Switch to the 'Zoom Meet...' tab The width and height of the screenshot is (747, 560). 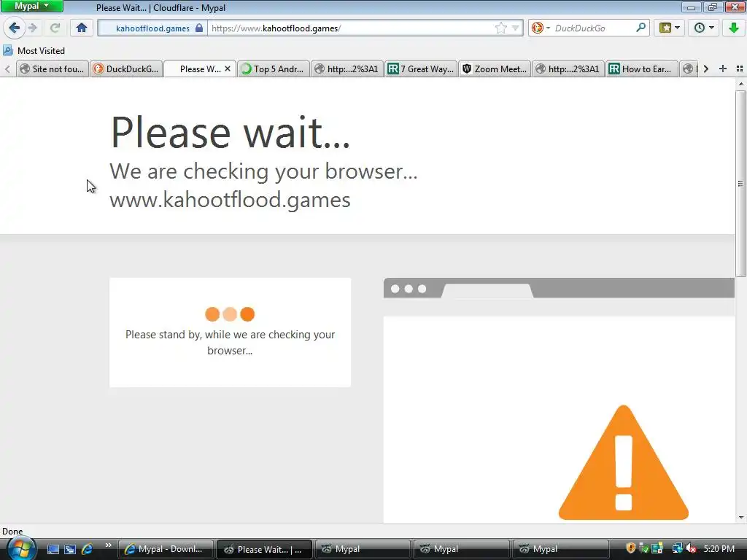point(495,69)
